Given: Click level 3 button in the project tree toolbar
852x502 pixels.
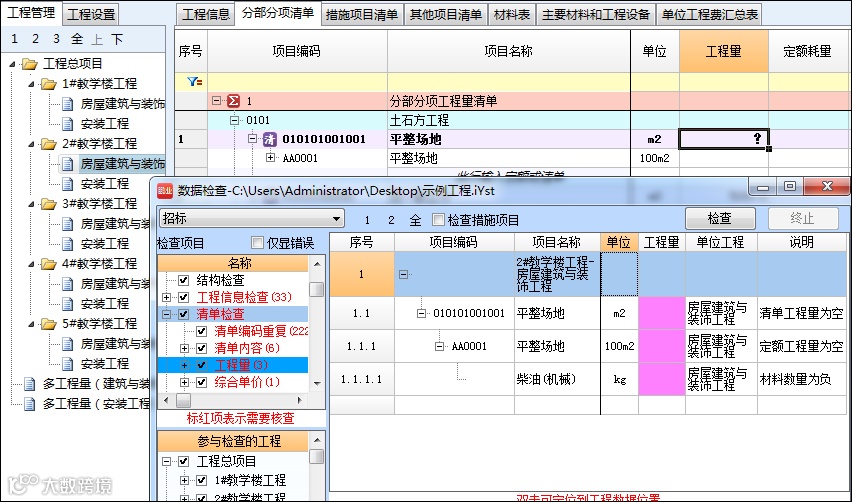Looking at the screenshot, I should click(57, 39).
